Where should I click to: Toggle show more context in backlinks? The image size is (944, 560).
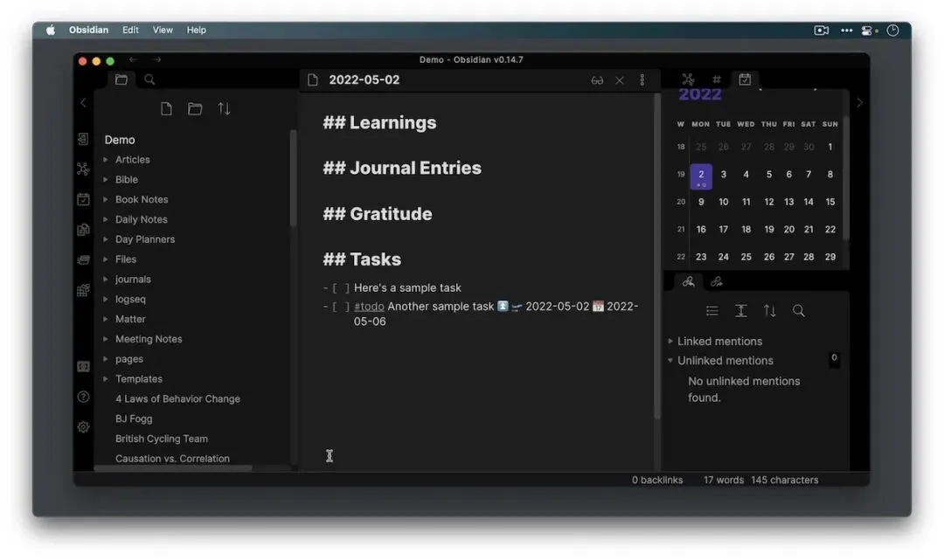tap(741, 310)
